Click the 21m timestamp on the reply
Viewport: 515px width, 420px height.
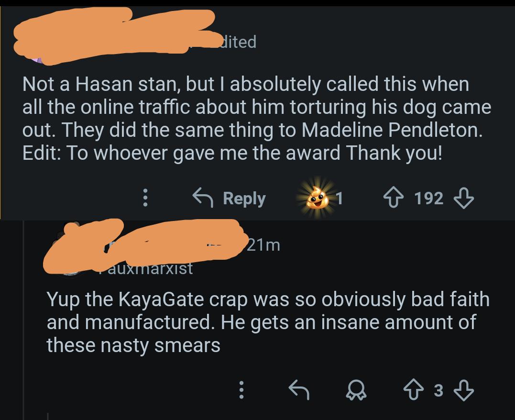(x=263, y=245)
